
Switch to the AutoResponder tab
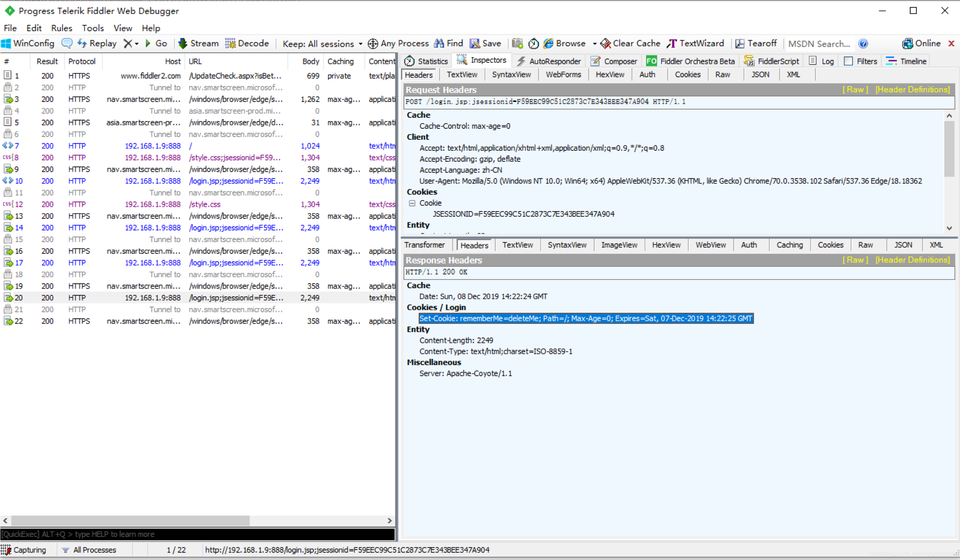(549, 61)
